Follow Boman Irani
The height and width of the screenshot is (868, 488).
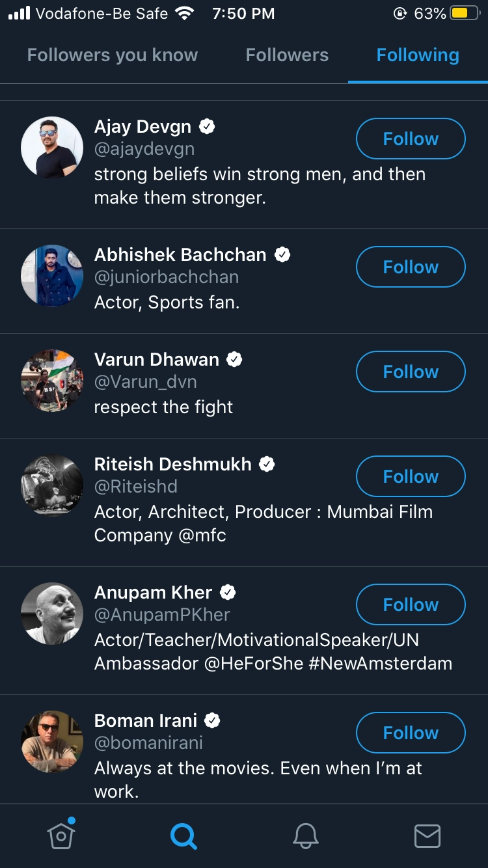(x=411, y=733)
